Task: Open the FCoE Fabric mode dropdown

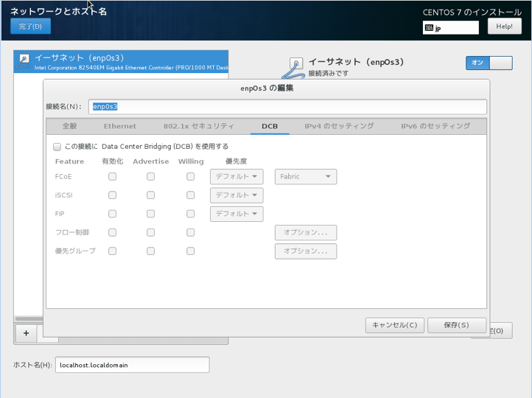Action: tap(306, 177)
